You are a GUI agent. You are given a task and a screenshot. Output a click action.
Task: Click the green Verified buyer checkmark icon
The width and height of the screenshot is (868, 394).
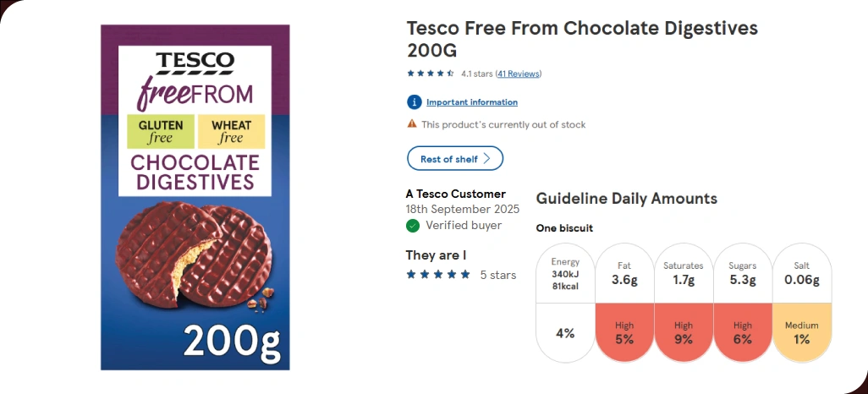[x=413, y=226]
